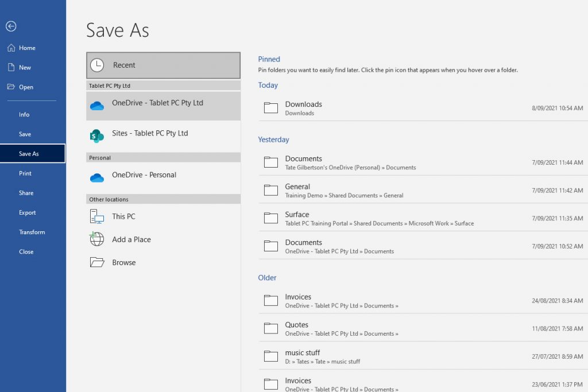Click the This PC computer icon

(96, 216)
